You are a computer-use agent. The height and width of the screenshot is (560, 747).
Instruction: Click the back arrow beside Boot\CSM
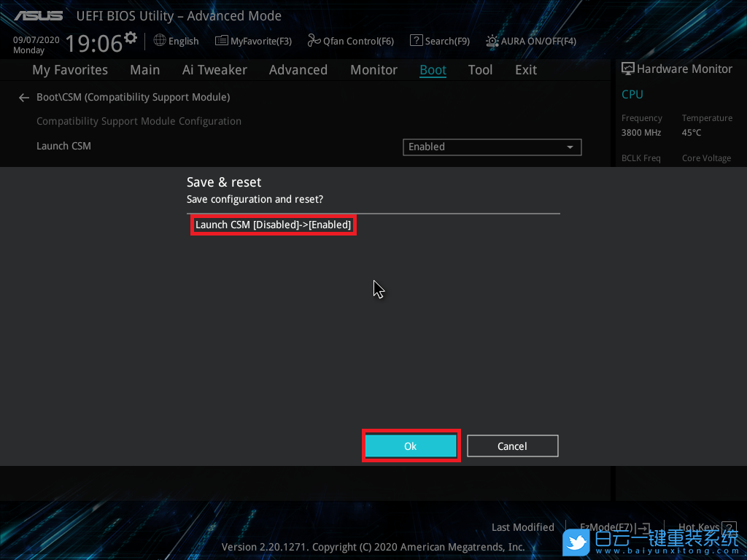(24, 97)
